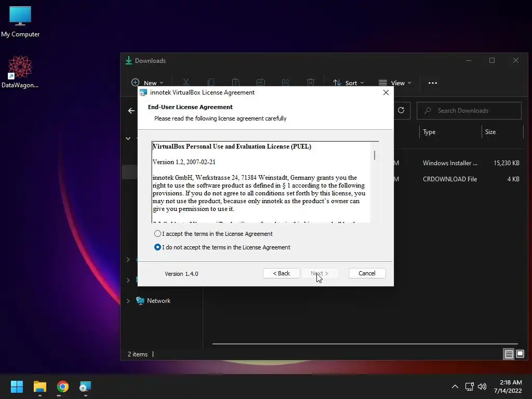Screen dimensions: 532x399
Task: Open the three-dots See more menu
Action: (x=433, y=83)
